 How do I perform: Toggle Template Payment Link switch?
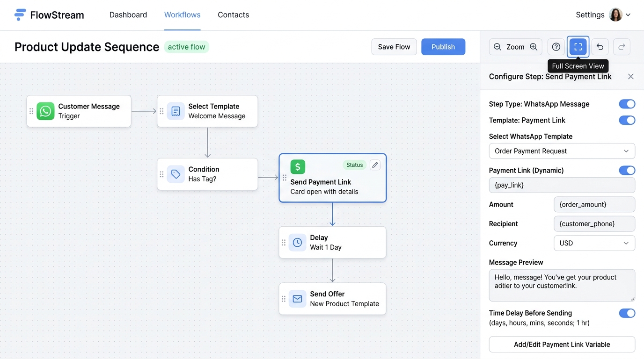coord(627,120)
